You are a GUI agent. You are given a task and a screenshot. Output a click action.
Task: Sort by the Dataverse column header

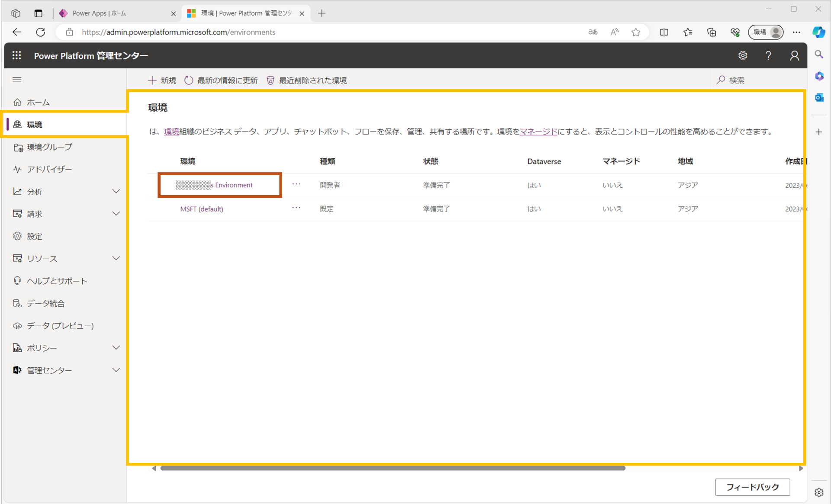tap(544, 161)
